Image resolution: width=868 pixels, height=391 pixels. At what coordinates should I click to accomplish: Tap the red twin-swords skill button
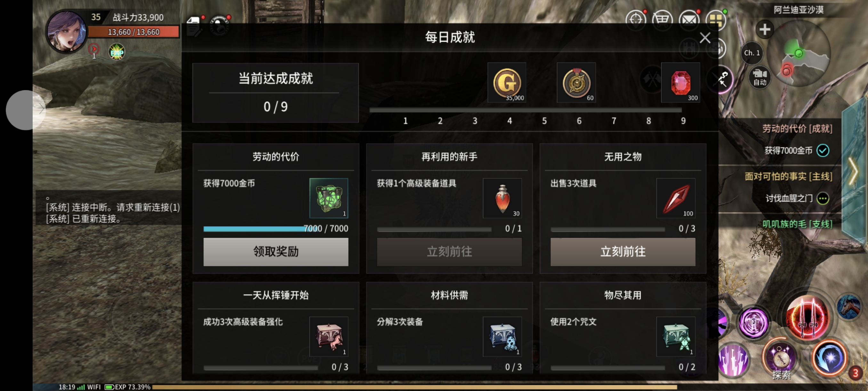pyautogui.click(x=807, y=318)
